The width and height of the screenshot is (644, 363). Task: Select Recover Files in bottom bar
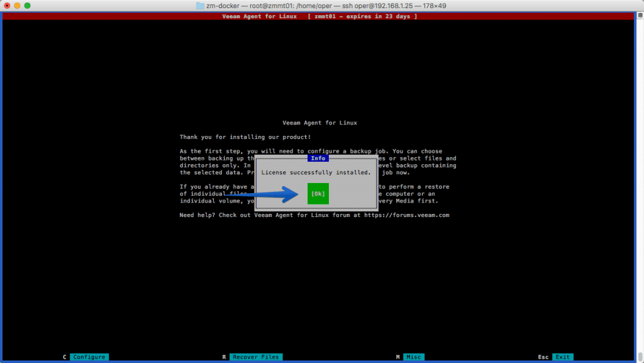255,357
